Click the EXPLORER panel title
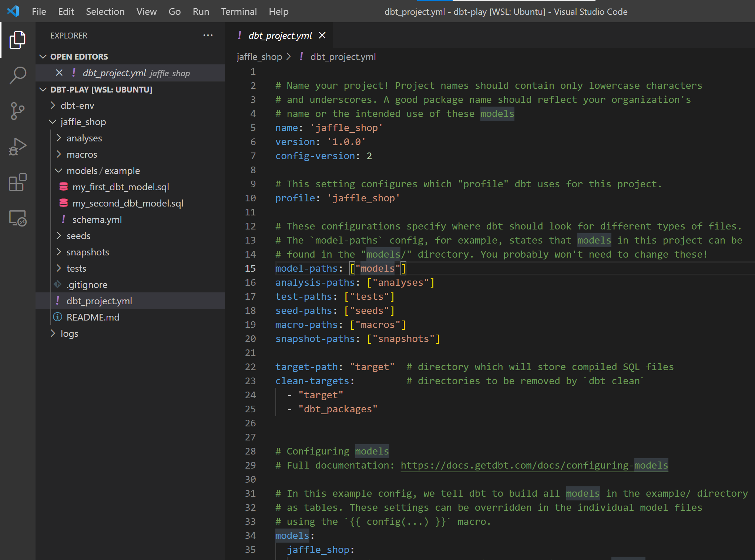The image size is (755, 560). pos(69,36)
